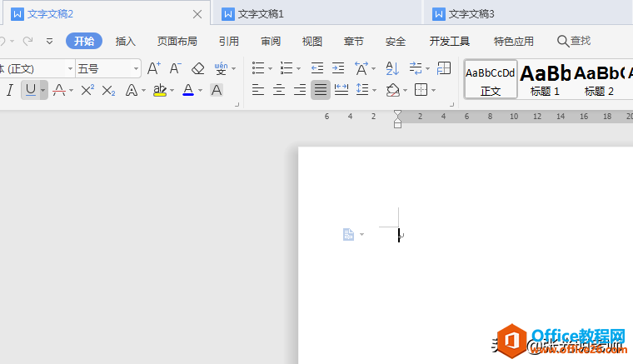Apply the 标题 1 heading style

coord(545,80)
